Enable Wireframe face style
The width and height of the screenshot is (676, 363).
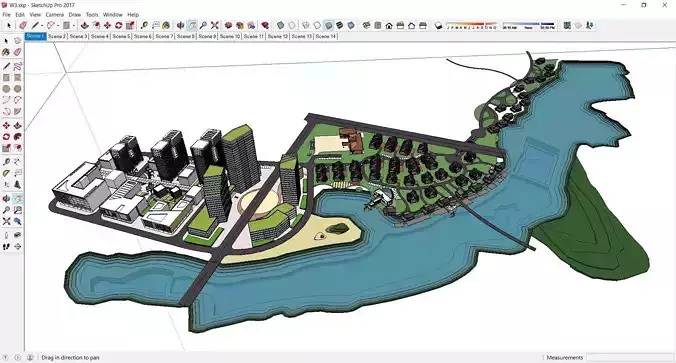(x=306, y=25)
